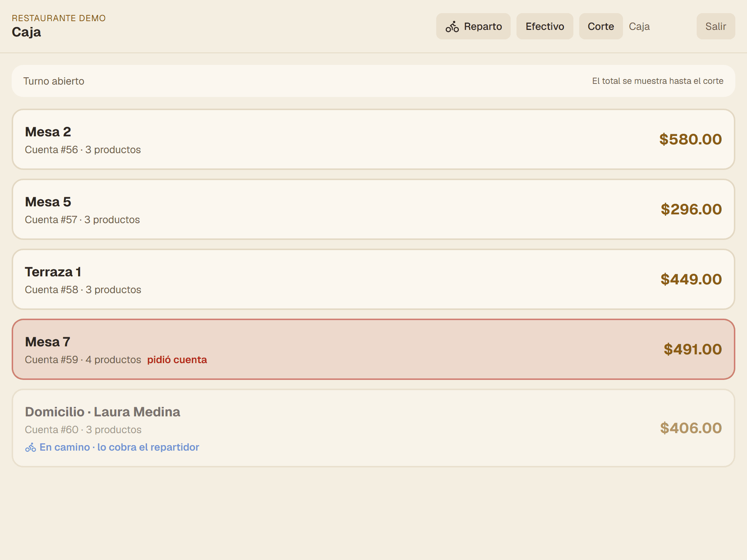Click the bicycle icon in Reparto button
Image resolution: width=747 pixels, height=560 pixels.
click(x=452, y=27)
